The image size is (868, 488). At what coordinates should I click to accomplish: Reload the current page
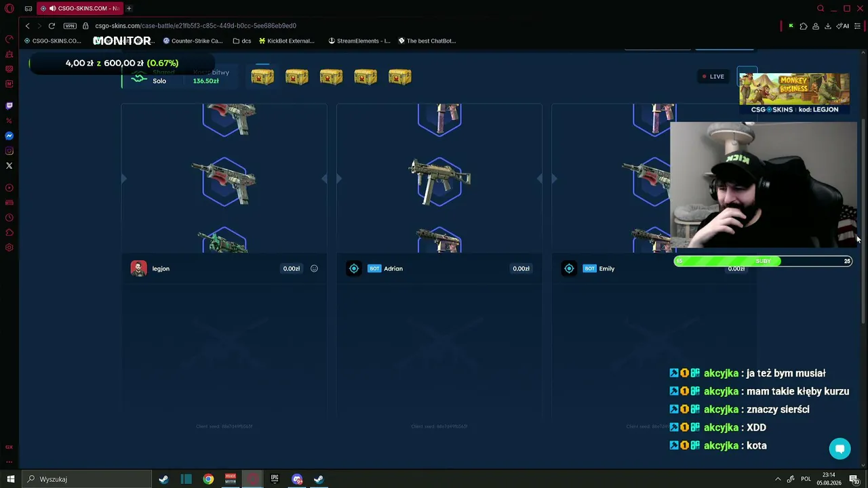click(52, 26)
